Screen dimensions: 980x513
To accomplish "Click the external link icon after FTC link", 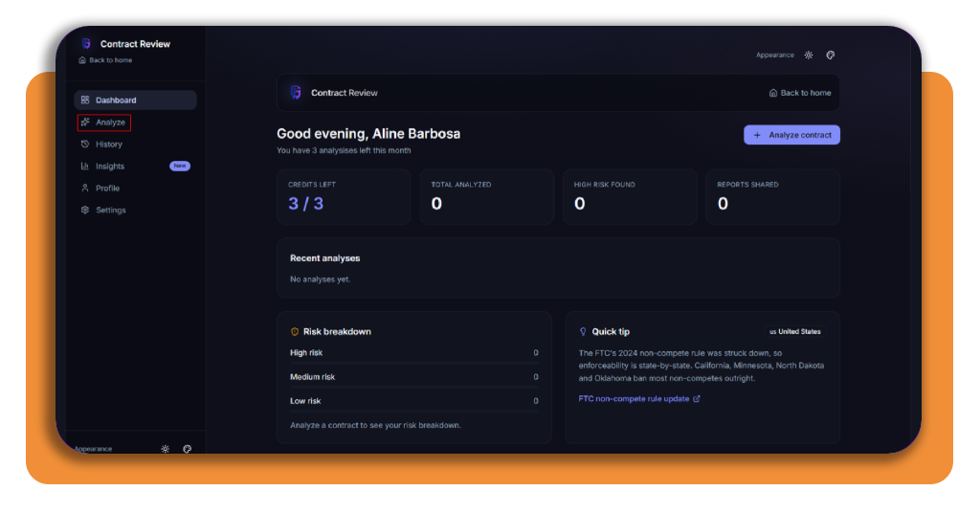I will tap(697, 399).
